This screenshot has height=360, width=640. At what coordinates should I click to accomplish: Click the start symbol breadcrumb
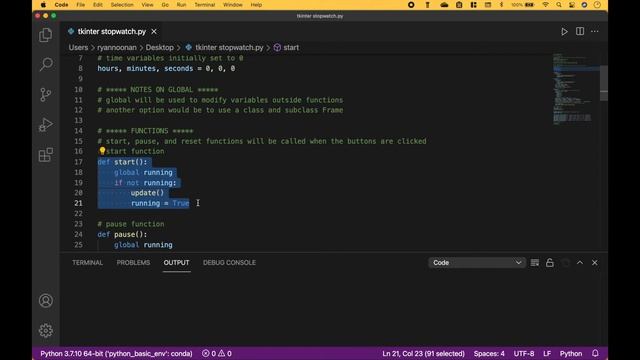[x=291, y=47]
